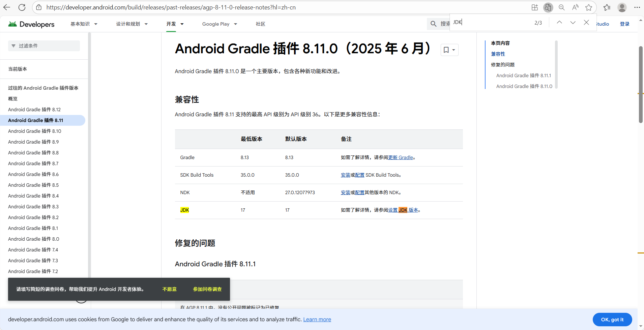644x330 pixels.
Task: Open Android Gradle 插件 8.0 sidebar item
Action: [34, 239]
